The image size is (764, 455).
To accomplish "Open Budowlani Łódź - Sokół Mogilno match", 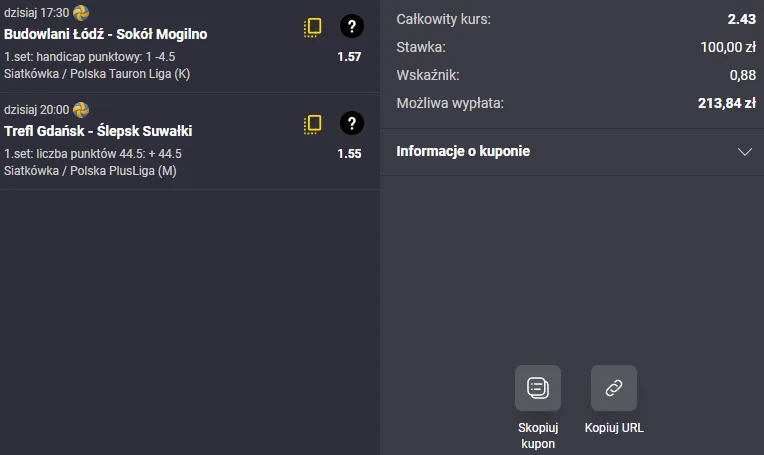I will [106, 34].
